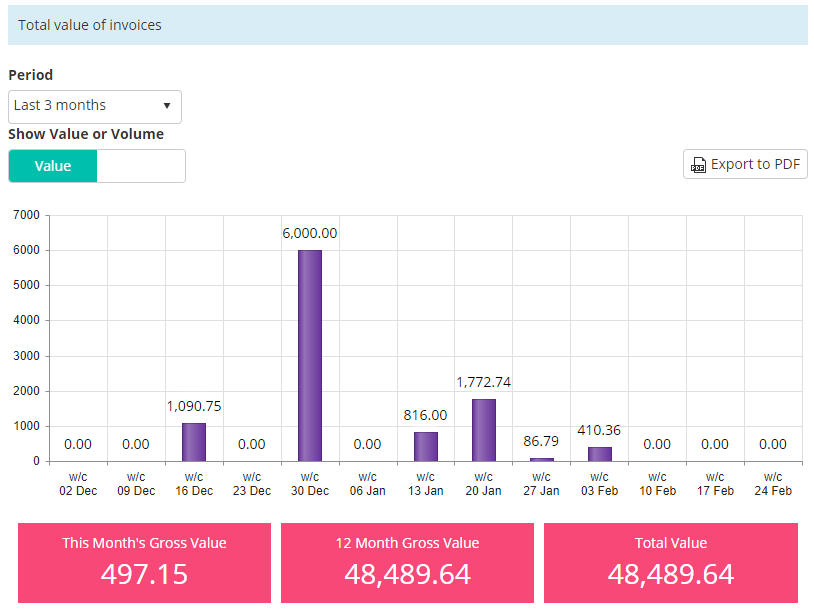Click the 86.79 bar for 27 Jan
Screen dimensions: 814x610
[542, 459]
